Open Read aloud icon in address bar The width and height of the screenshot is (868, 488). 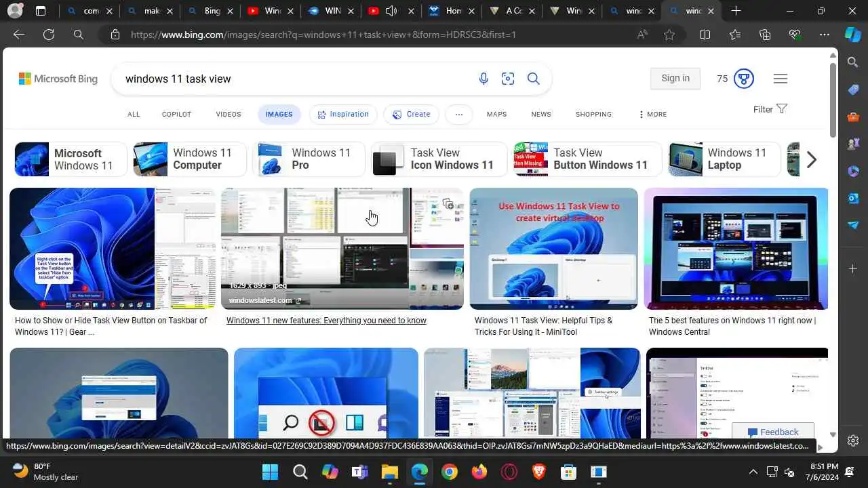(x=642, y=35)
